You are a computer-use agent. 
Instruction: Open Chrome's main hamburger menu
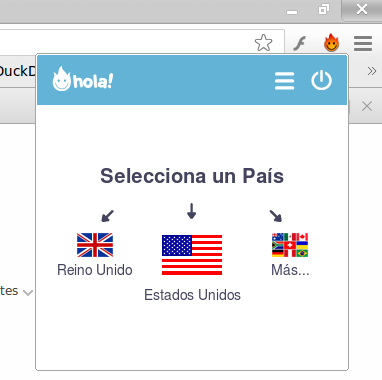tap(363, 43)
